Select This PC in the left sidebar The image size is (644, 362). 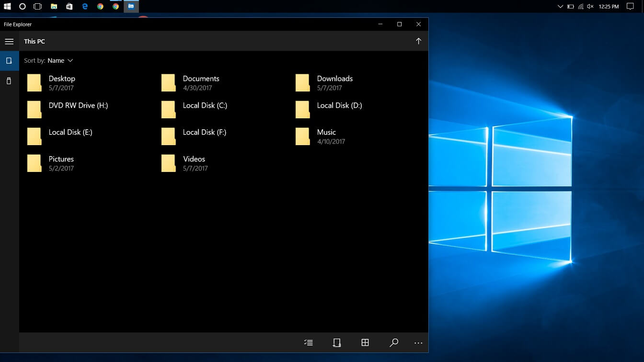coord(9,61)
